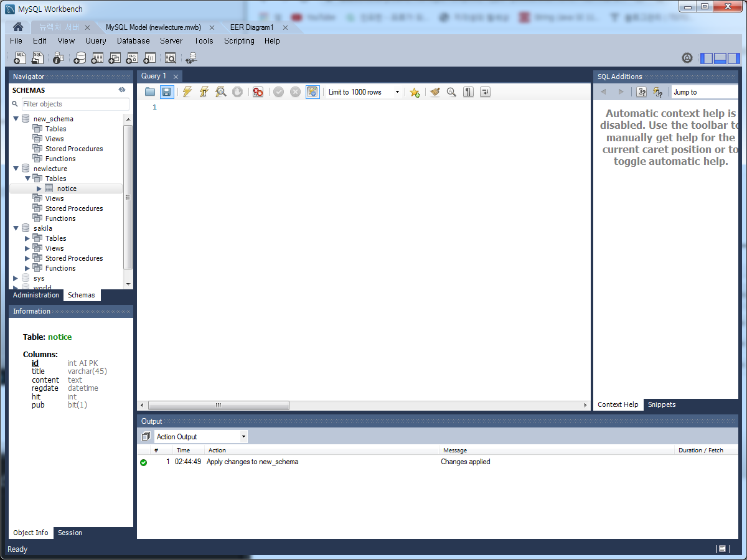This screenshot has height=560, width=747.
Task: Open the find panel (magnifier icon)
Action: pos(451,92)
